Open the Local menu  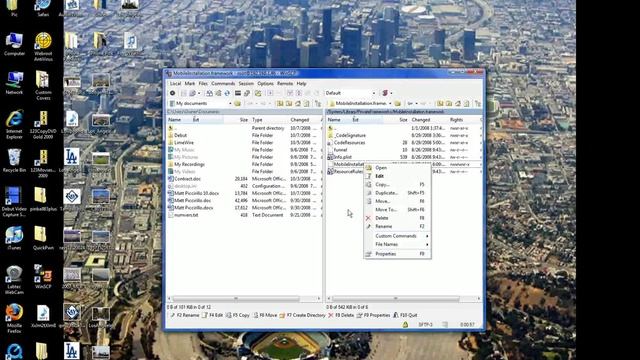point(175,84)
